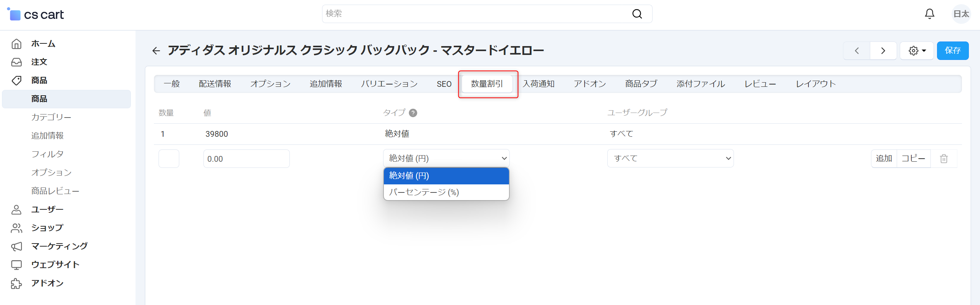Expand the すべて user group dropdown
Viewport: 980px width, 305px height.
point(670,158)
